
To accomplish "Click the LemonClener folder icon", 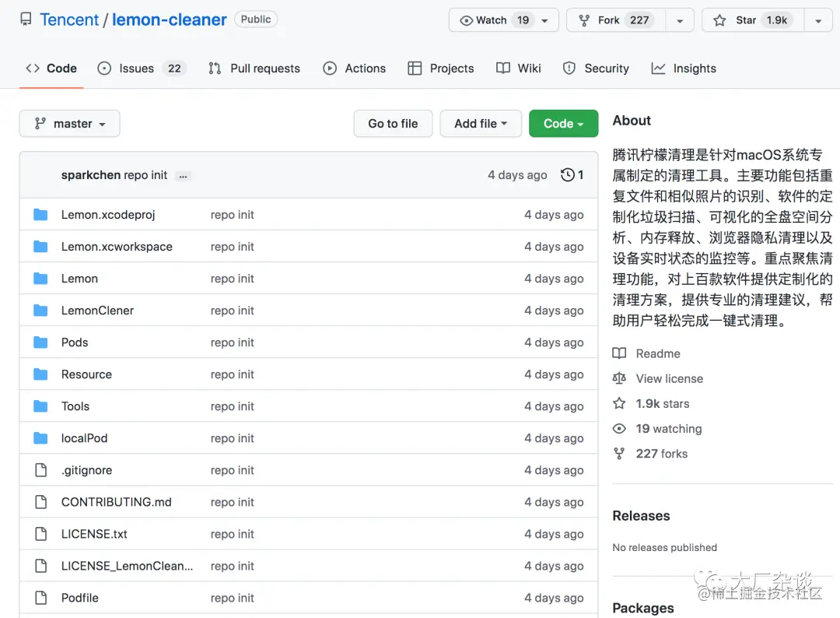I will [40, 311].
